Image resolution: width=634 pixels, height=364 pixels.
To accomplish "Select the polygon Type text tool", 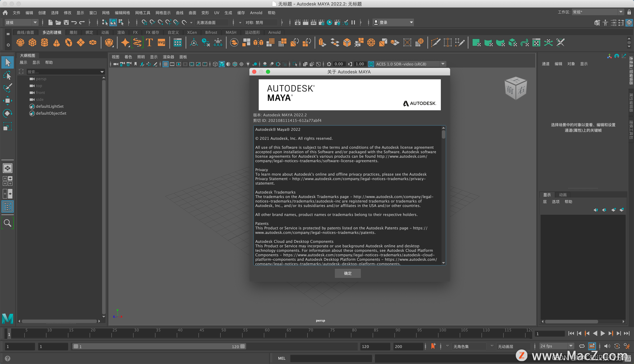I will click(x=149, y=43).
